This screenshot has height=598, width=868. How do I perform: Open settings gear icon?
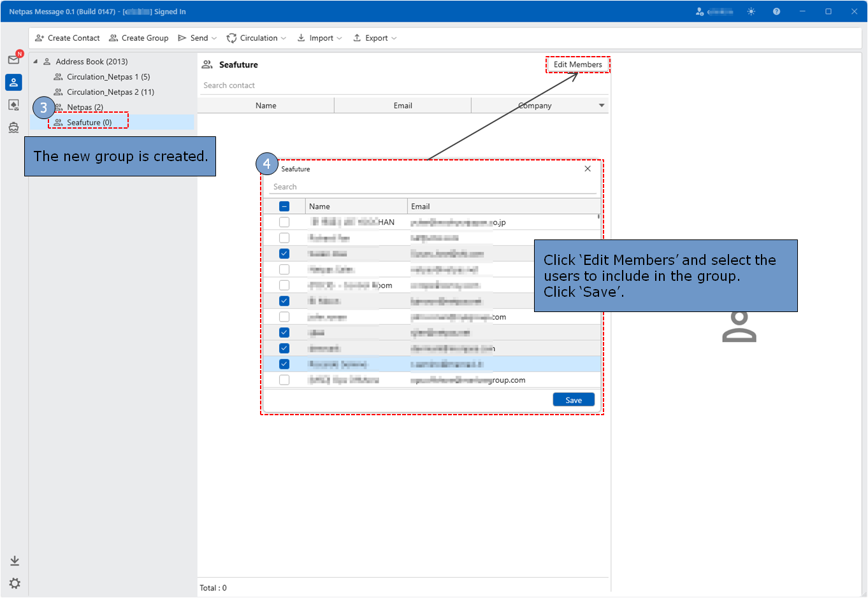click(14, 583)
